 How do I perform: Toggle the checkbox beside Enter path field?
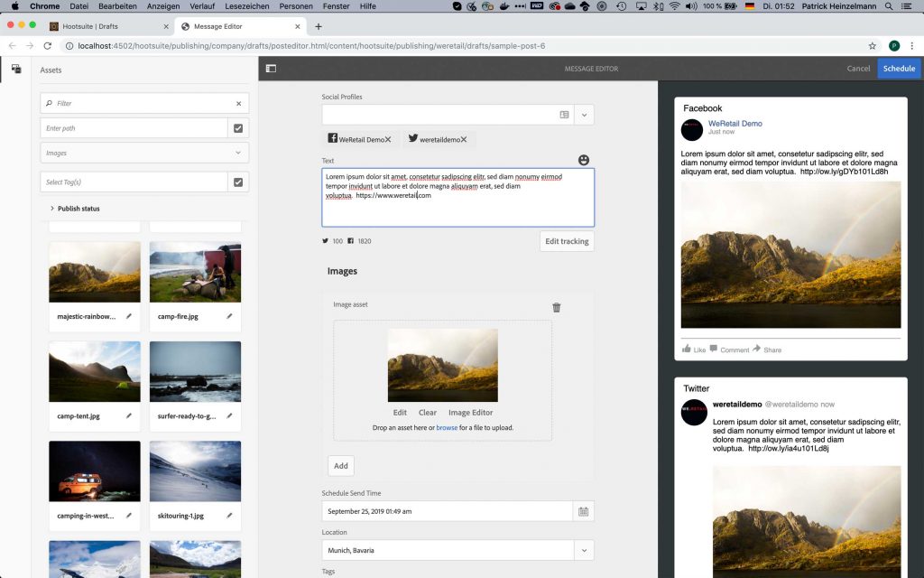click(238, 128)
